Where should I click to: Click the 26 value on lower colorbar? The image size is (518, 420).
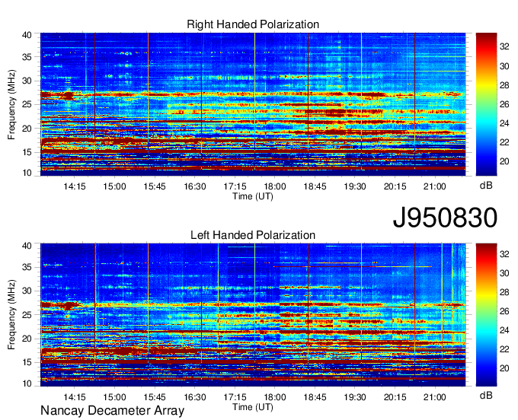(x=504, y=311)
